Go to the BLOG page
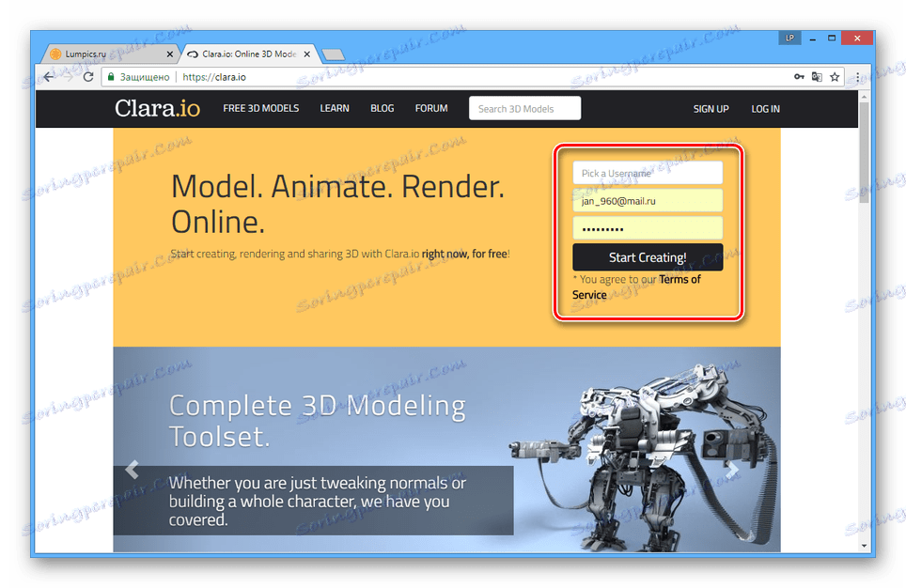Viewport: 906px width, 588px height. 382,109
